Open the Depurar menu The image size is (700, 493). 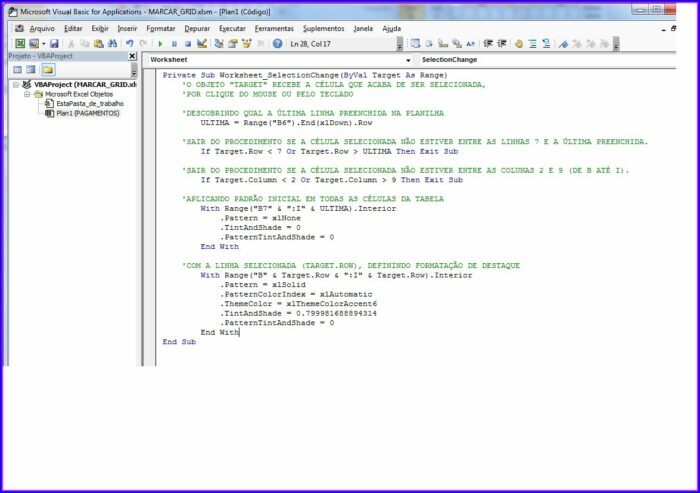pyautogui.click(x=197, y=29)
